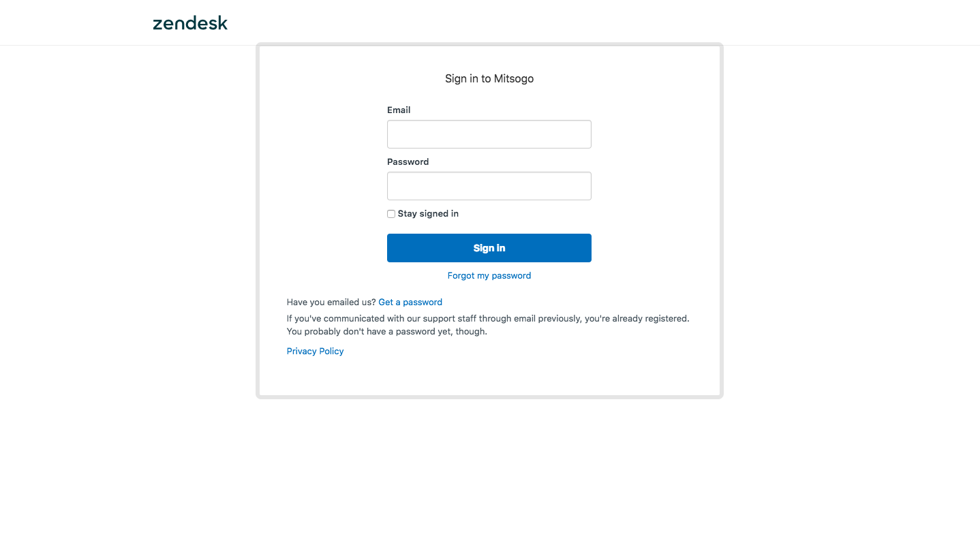
Task: Select the text box under Email label
Action: click(489, 134)
